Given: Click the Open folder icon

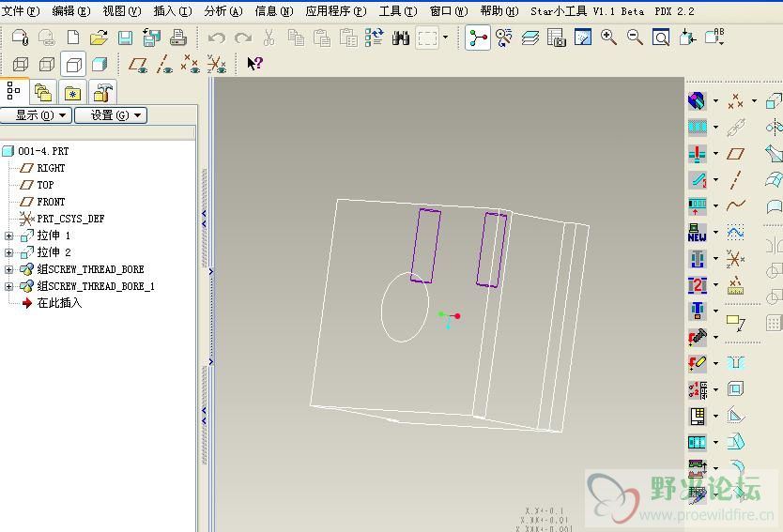Looking at the screenshot, I should [x=99, y=38].
